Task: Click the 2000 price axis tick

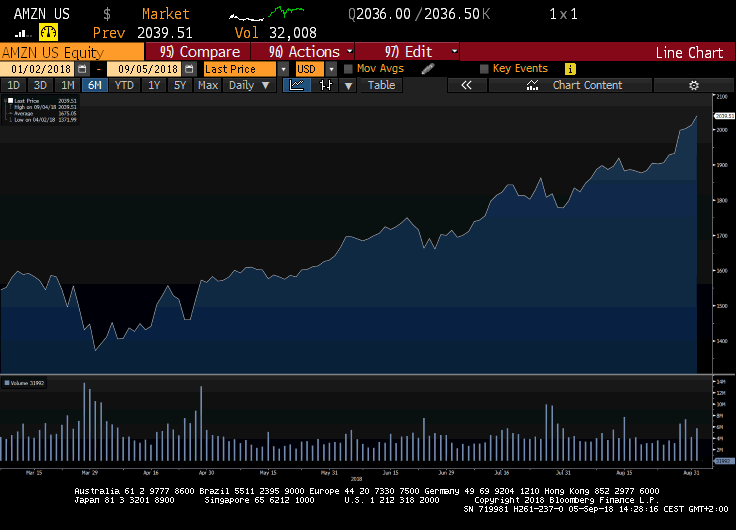Action: (x=722, y=130)
